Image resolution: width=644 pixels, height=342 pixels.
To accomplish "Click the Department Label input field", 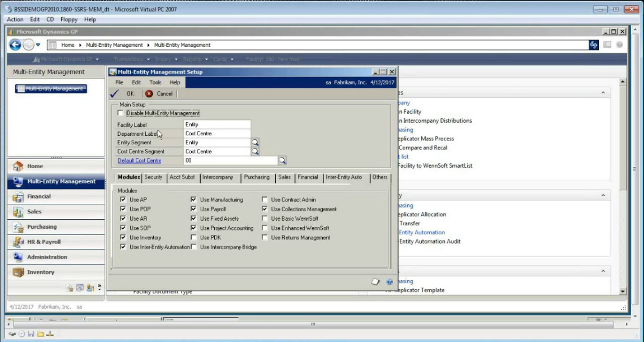I will tap(217, 134).
